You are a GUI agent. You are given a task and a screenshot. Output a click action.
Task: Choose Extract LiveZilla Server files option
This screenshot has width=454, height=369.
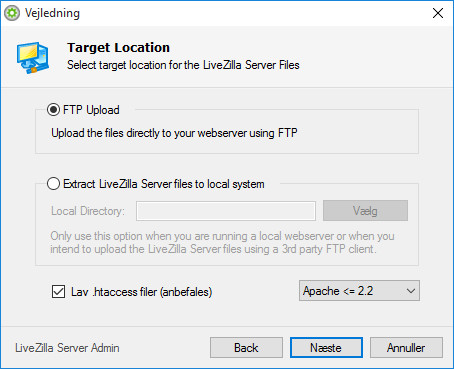coord(53,184)
